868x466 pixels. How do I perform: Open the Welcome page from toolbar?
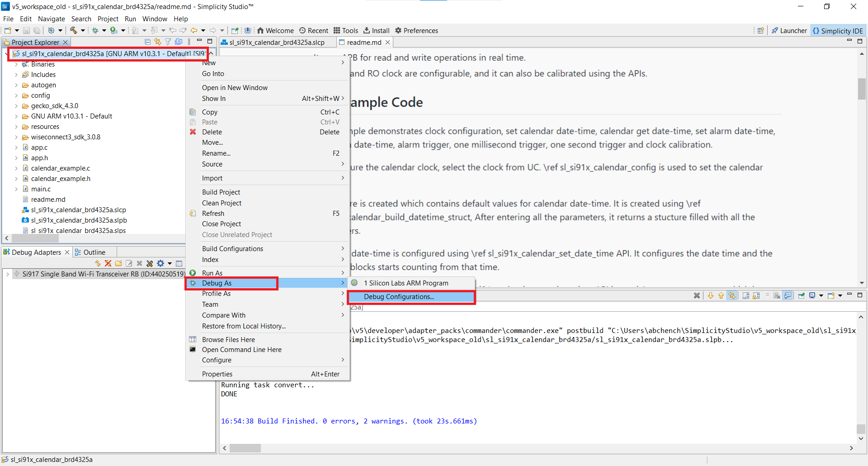[275, 31]
